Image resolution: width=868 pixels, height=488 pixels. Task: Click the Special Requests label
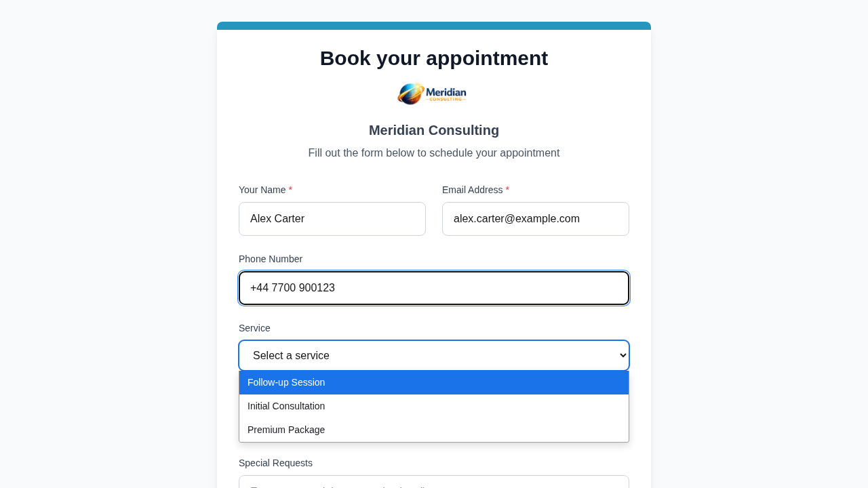pyautogui.click(x=275, y=463)
